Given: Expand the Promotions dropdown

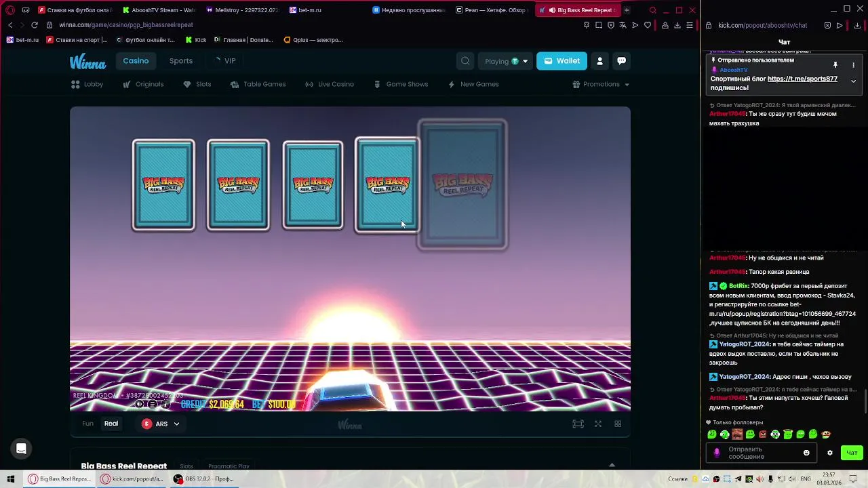Looking at the screenshot, I should point(601,84).
